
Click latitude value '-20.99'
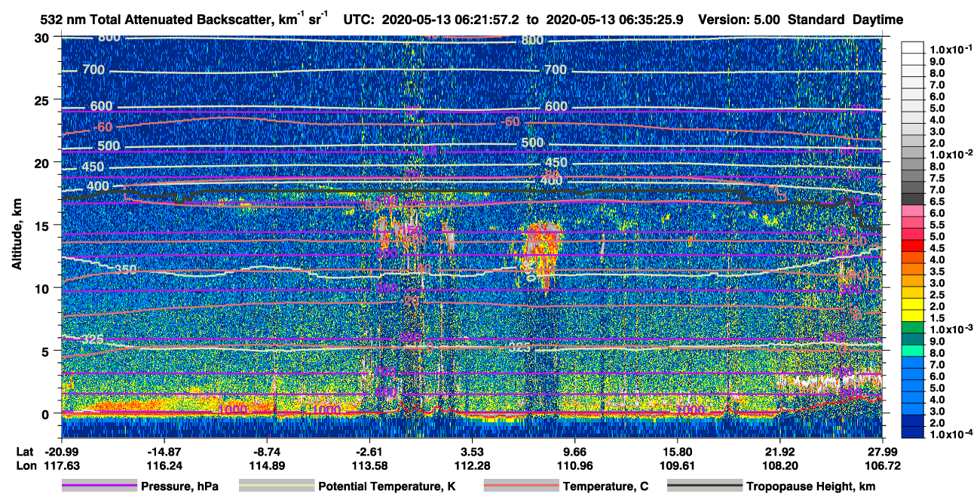(x=63, y=451)
